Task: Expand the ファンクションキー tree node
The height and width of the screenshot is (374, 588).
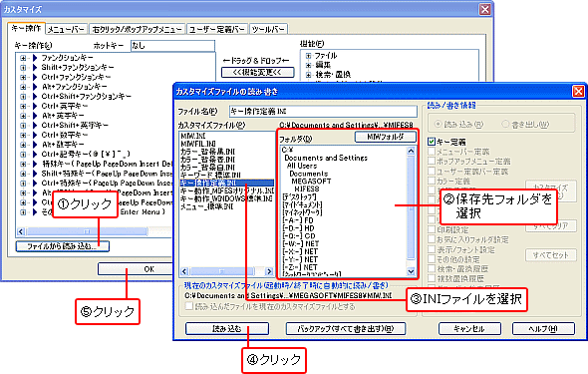Action: click(x=23, y=58)
